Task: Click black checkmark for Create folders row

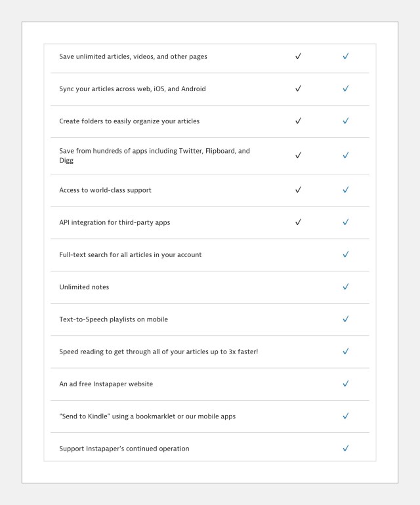Action: pos(298,121)
